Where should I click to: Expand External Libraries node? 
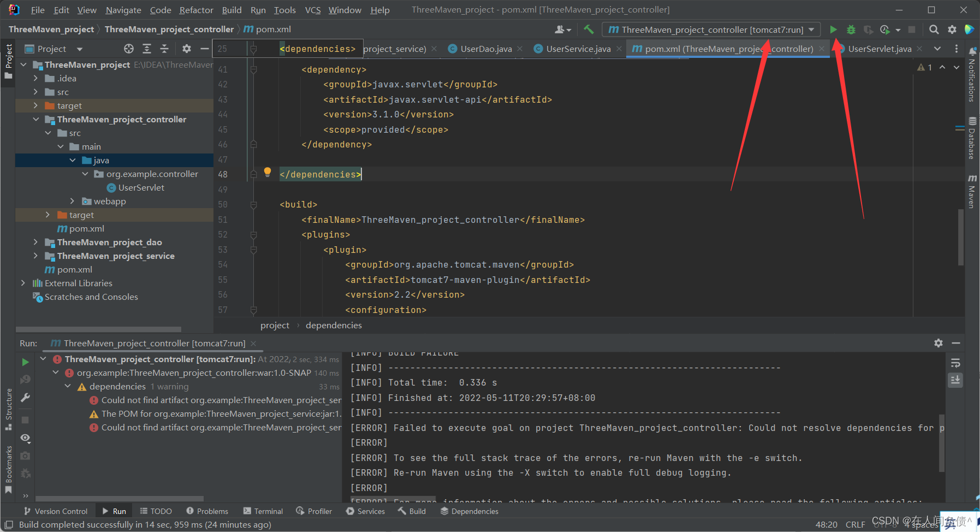[x=23, y=283]
